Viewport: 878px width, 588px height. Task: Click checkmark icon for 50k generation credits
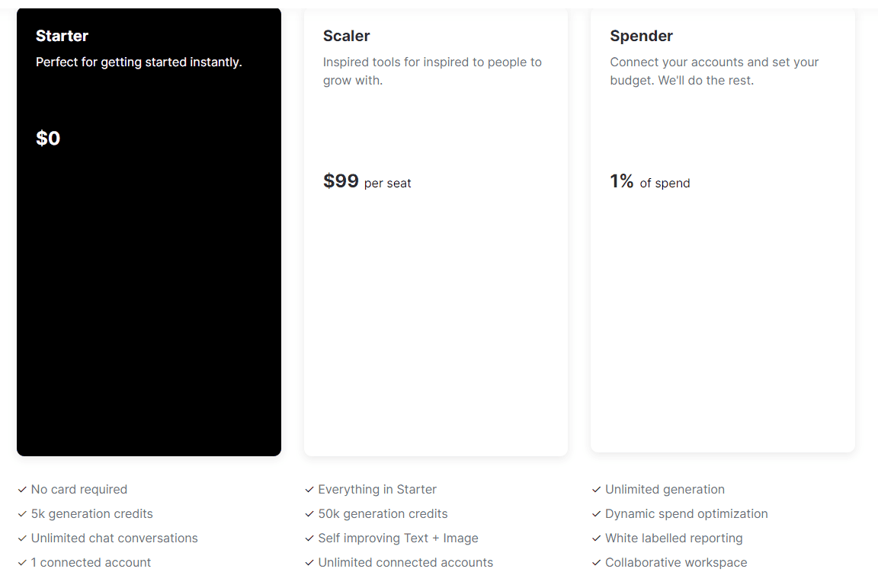pyautogui.click(x=309, y=514)
